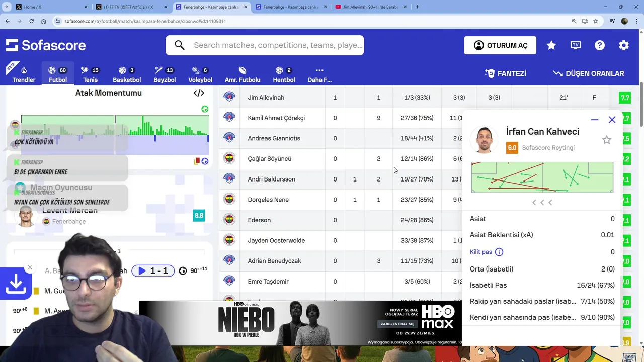This screenshot has width=644, height=362.
Task: Click Emre Taşdemir's team badge
Action: pos(229,281)
